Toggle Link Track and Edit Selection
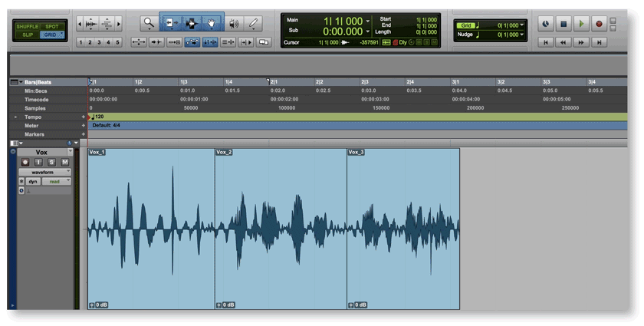 click(x=228, y=42)
